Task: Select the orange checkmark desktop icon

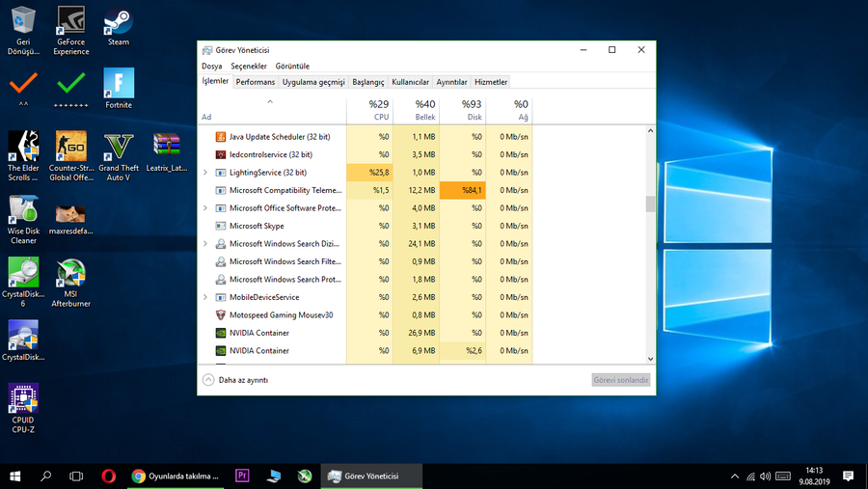Action: (x=23, y=89)
